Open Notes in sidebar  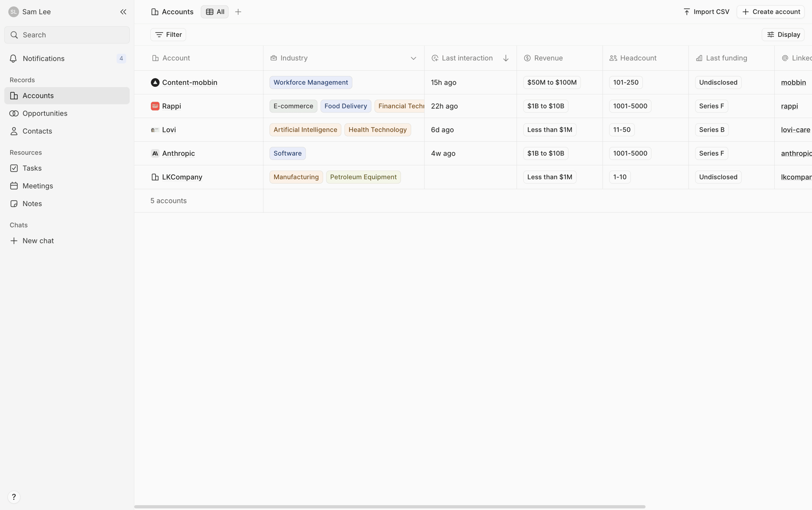point(67,204)
